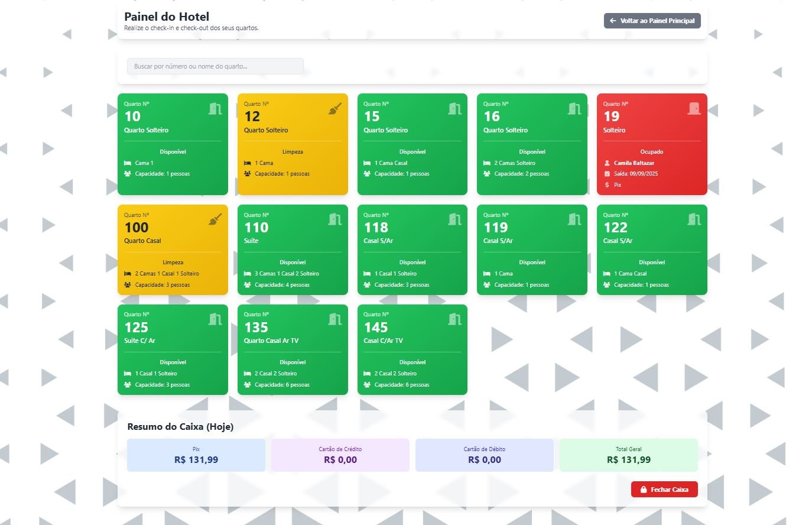The image size is (812, 525).
Task: Focus the room search input field
Action: [215, 66]
